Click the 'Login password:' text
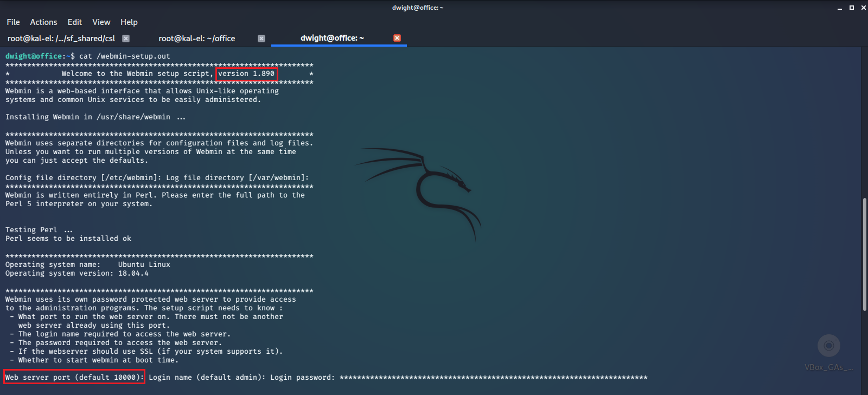This screenshot has width=868, height=395. click(303, 377)
